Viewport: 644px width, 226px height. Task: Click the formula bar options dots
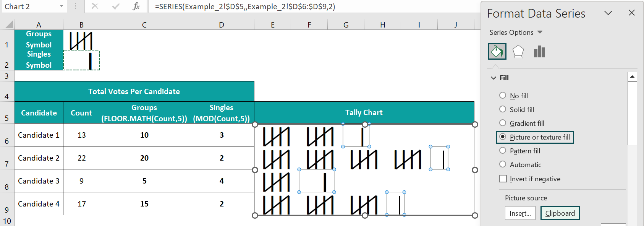75,6
